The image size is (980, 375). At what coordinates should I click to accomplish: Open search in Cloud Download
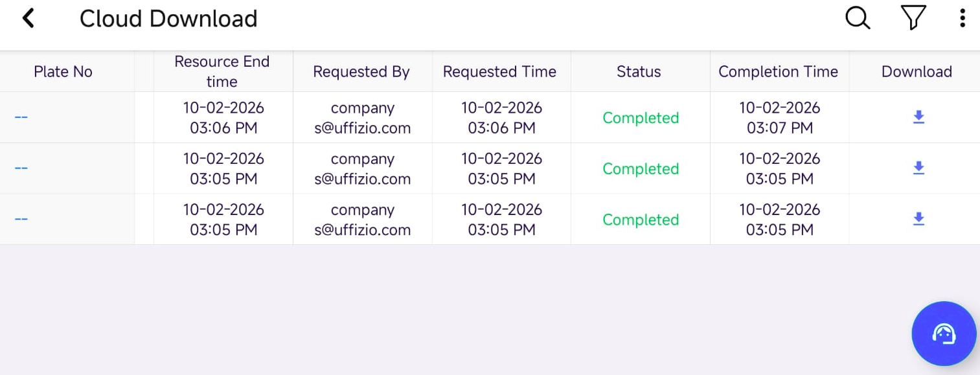click(858, 18)
